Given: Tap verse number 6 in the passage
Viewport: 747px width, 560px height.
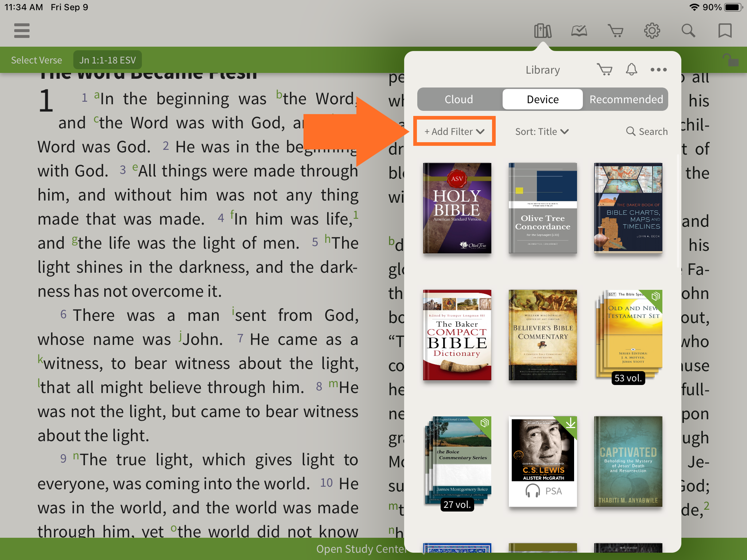Looking at the screenshot, I should click(x=63, y=314).
